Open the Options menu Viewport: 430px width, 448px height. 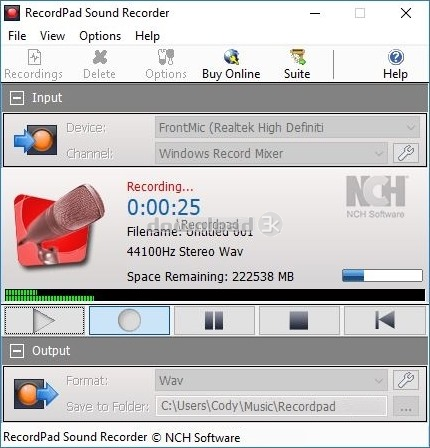(100, 36)
